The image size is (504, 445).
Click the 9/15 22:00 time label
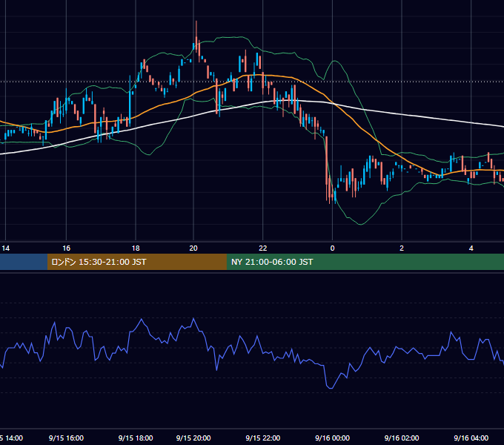[x=263, y=438]
